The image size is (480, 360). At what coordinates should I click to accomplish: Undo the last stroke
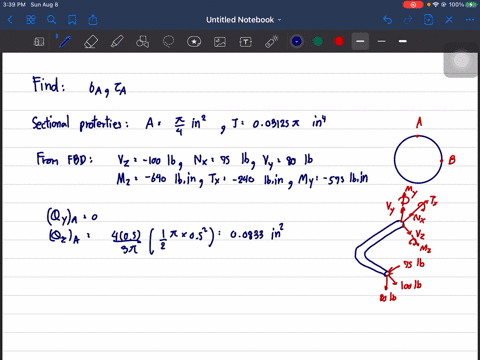[x=387, y=20]
